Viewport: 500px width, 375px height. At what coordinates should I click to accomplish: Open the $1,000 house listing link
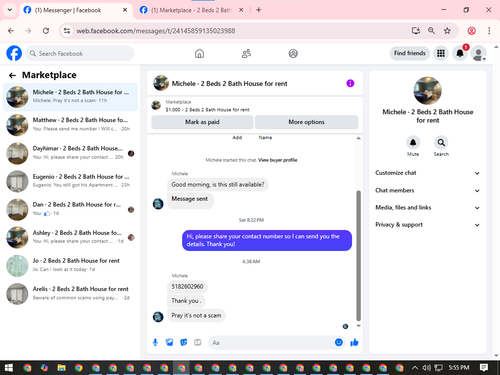[207, 110]
